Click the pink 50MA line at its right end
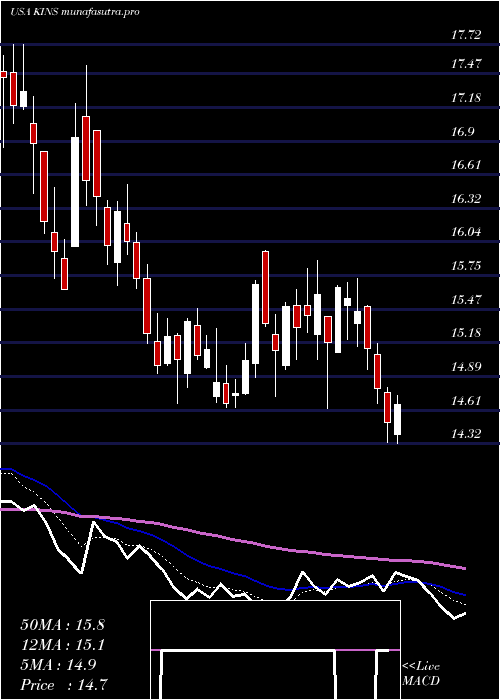The width and height of the screenshot is (500, 700). (464, 568)
